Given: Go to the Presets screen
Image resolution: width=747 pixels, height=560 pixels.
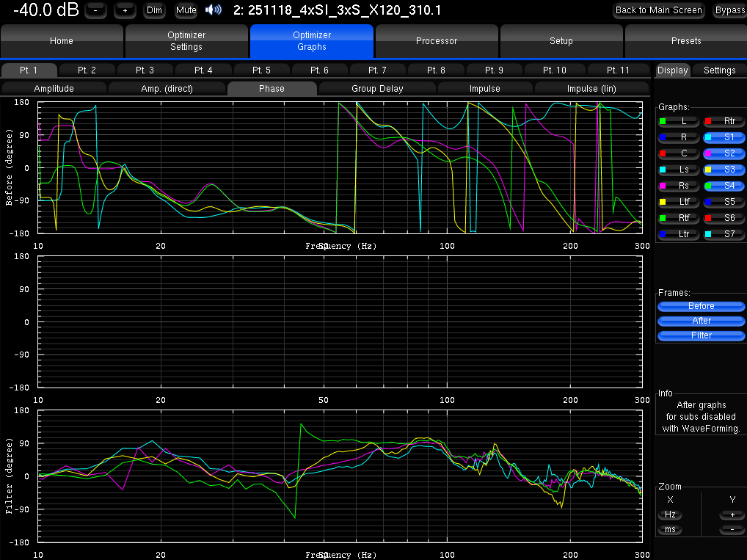Looking at the screenshot, I should (x=685, y=40).
